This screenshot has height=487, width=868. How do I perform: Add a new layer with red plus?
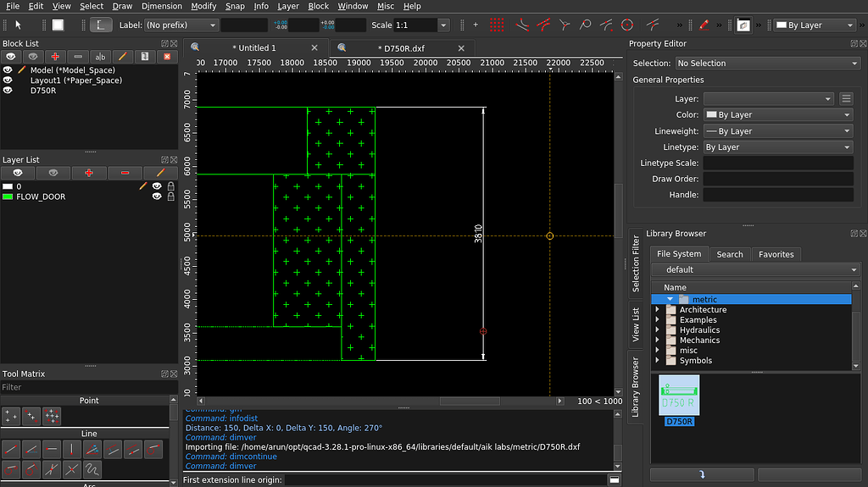coord(88,173)
